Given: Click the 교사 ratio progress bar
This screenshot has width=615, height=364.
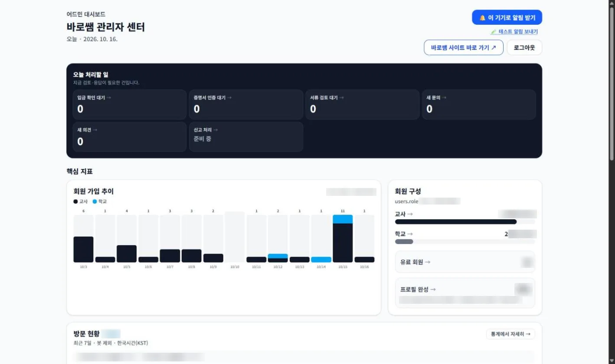Looking at the screenshot, I should pyautogui.click(x=465, y=222).
